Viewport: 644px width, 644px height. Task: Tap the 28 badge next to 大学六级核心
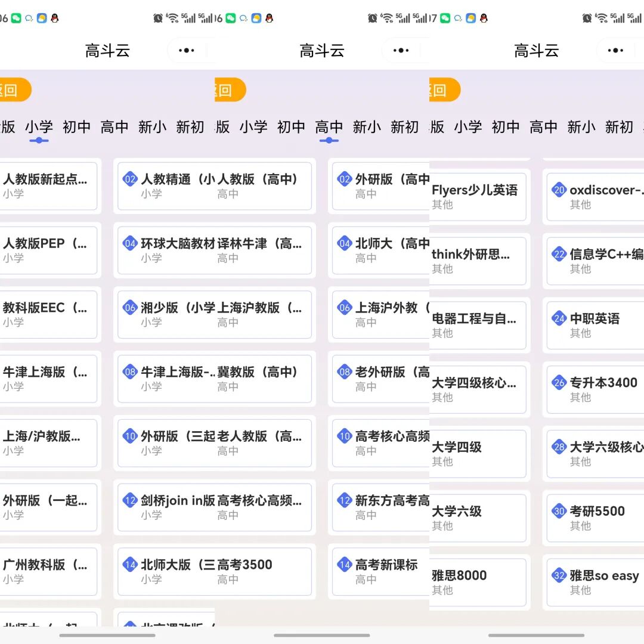559,447
